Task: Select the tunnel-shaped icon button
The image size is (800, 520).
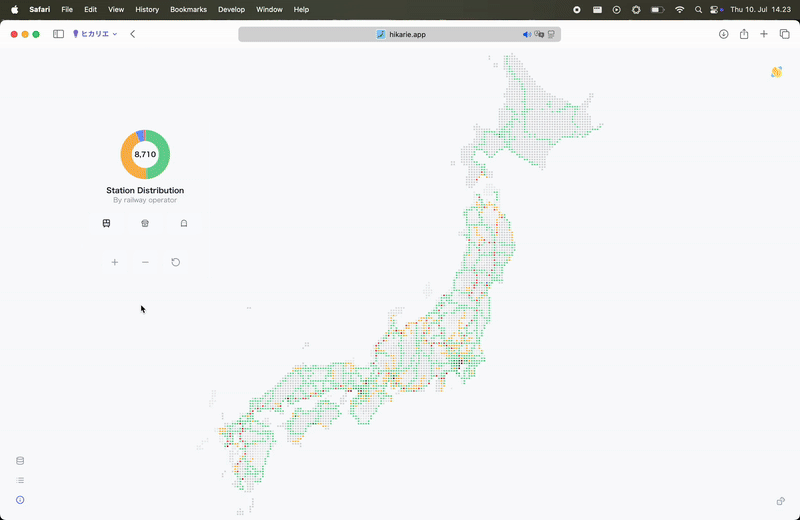Action: click(184, 224)
